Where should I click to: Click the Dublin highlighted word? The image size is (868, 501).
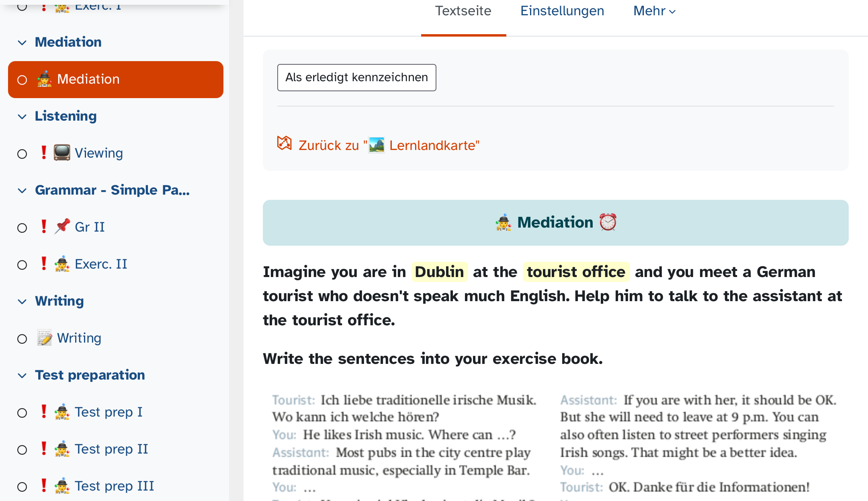click(439, 272)
